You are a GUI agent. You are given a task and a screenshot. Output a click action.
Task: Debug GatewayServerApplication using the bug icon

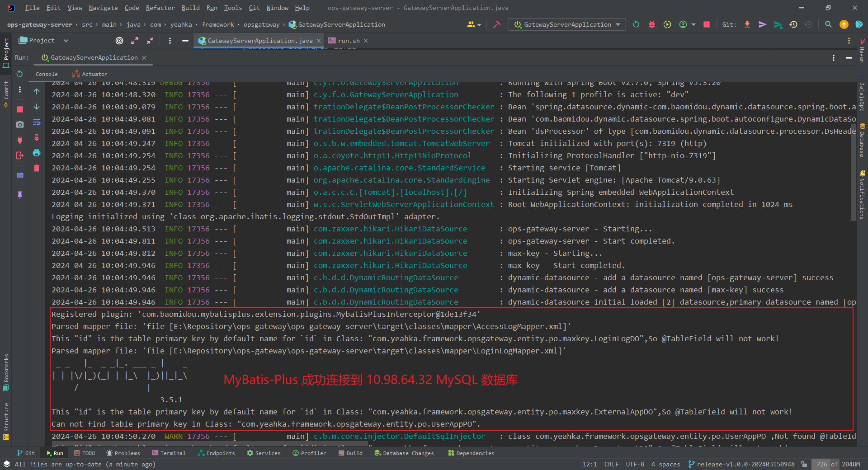[x=651, y=24]
